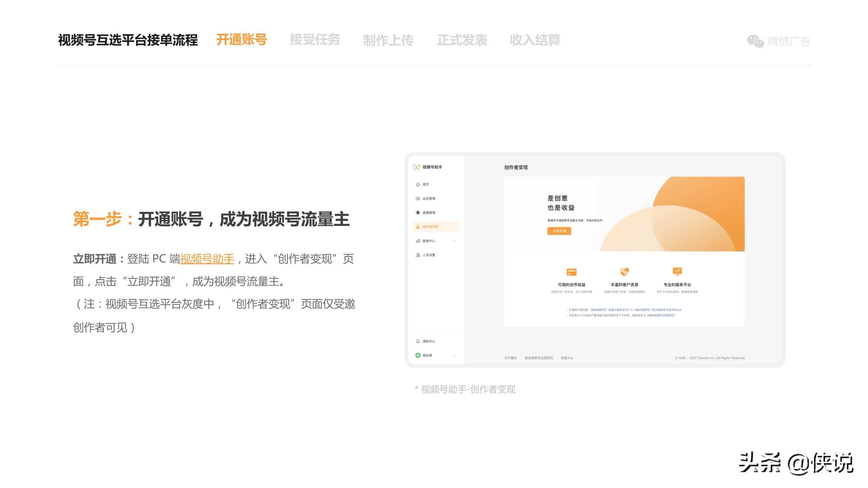Image resolution: width=868 pixels, height=488 pixels.
Task: Click the 直播管理 live record icon
Action: coord(418,212)
